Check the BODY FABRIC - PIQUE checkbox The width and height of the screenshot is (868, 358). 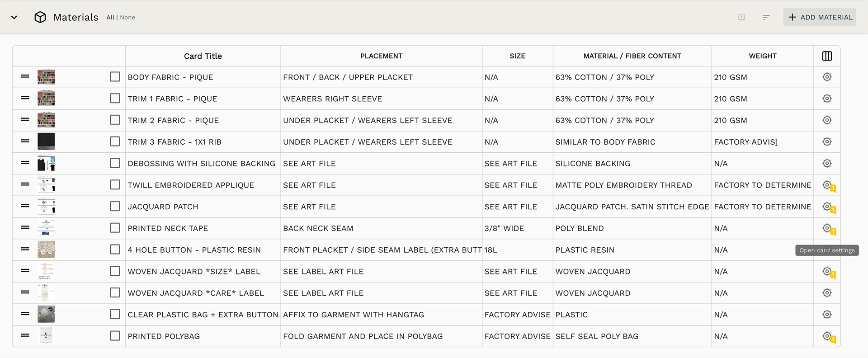pos(115,77)
